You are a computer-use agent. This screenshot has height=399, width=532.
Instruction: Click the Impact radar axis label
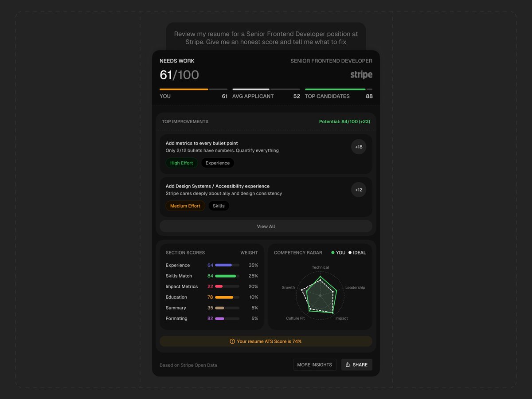click(x=341, y=318)
